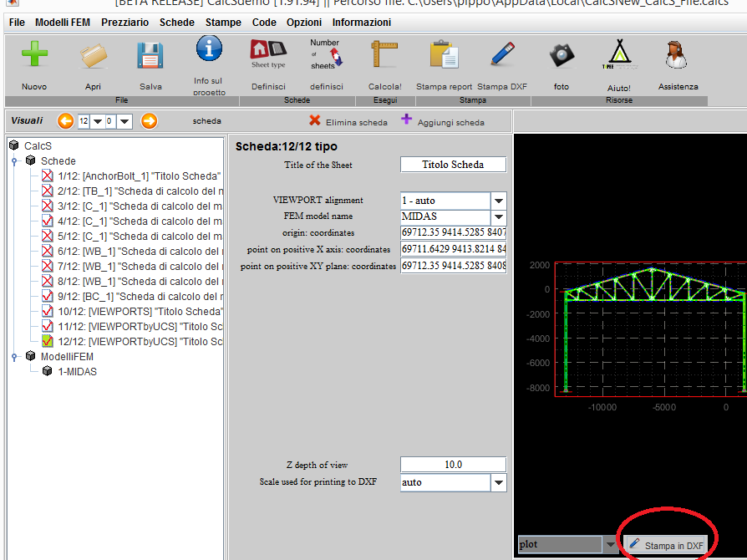Click the purple plus Aggiungi scheda icon
Viewport: 747px width, 560px height.
point(406,119)
